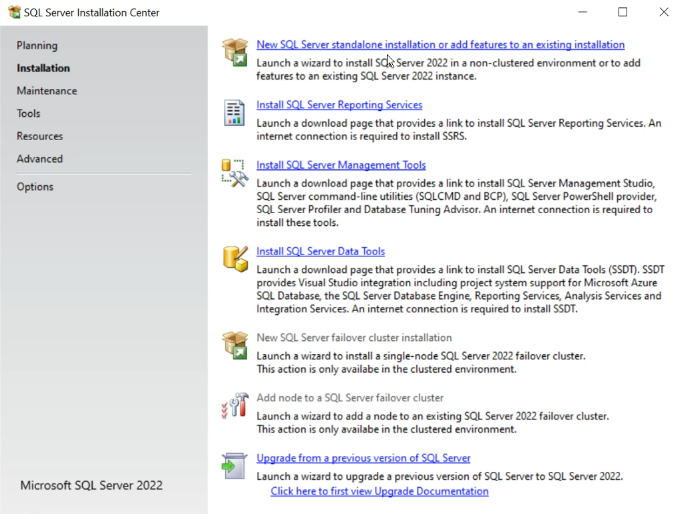Click disabled New SQL Server failover cluster installation

point(354,337)
